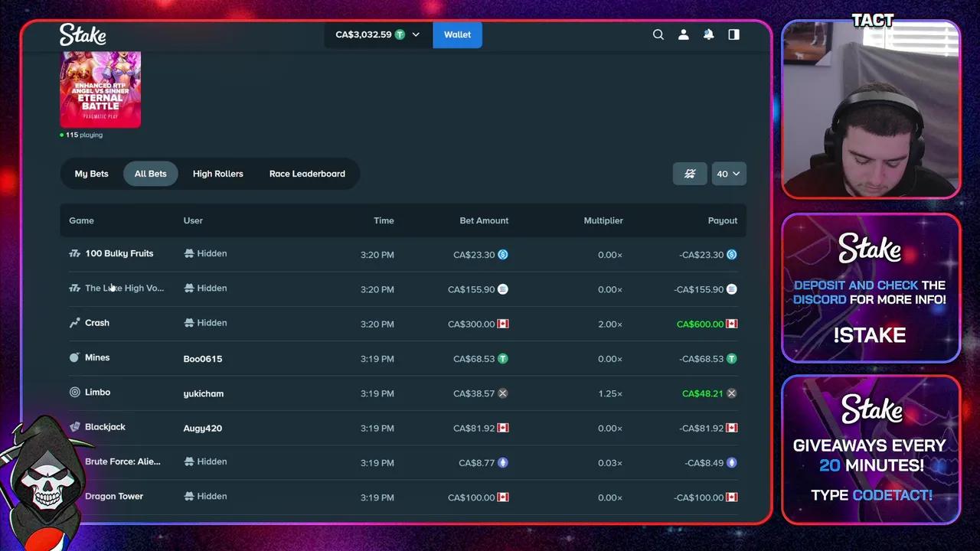The height and width of the screenshot is (551, 980).
Task: Show the Race Leaderboard tab
Action: (307, 174)
